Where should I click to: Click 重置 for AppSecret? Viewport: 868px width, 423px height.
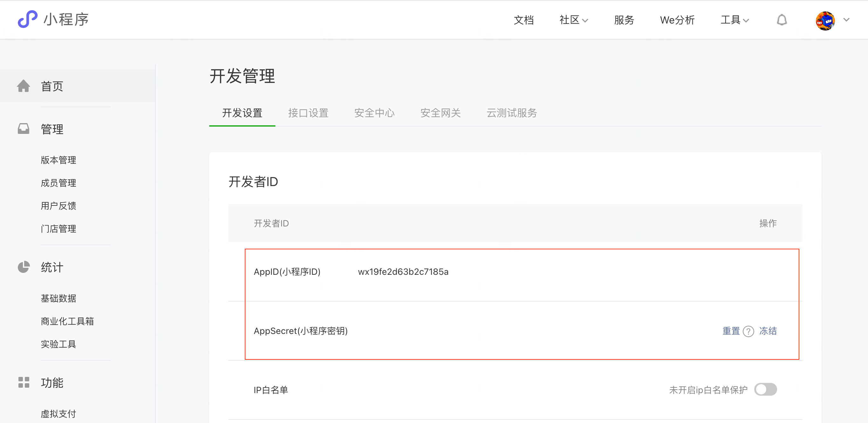tap(731, 331)
